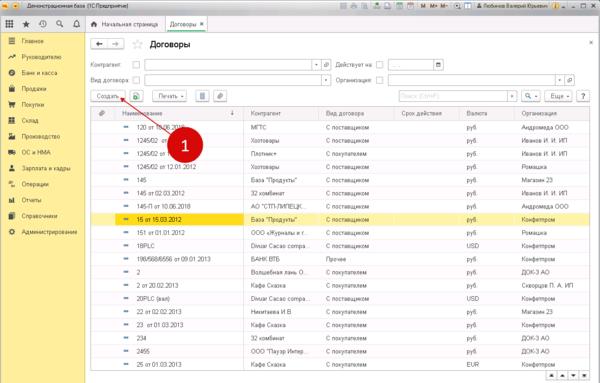This screenshot has width=600, height=383.
Task: Open Favorites star in top panel
Action: 26,24
